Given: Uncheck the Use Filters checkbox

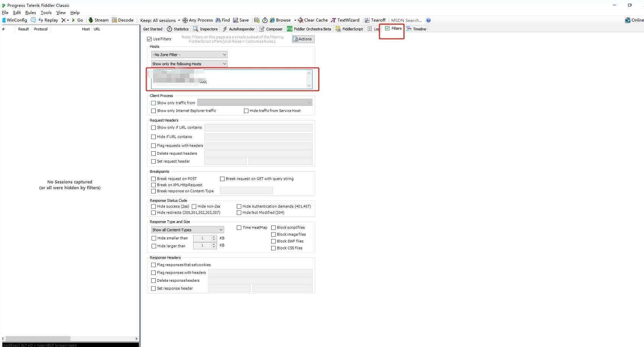Looking at the screenshot, I should point(149,39).
